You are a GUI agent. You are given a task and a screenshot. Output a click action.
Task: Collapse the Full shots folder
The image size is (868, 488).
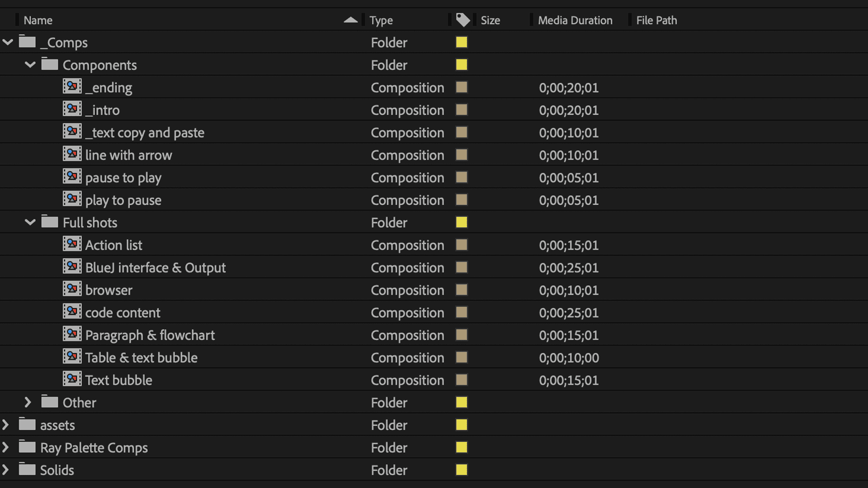[x=30, y=222]
